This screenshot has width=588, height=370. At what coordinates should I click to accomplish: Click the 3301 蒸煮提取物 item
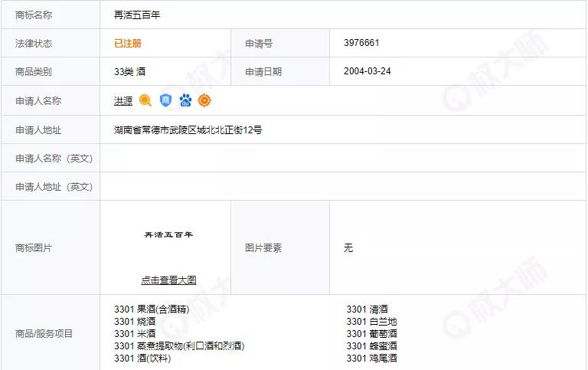pyautogui.click(x=179, y=345)
